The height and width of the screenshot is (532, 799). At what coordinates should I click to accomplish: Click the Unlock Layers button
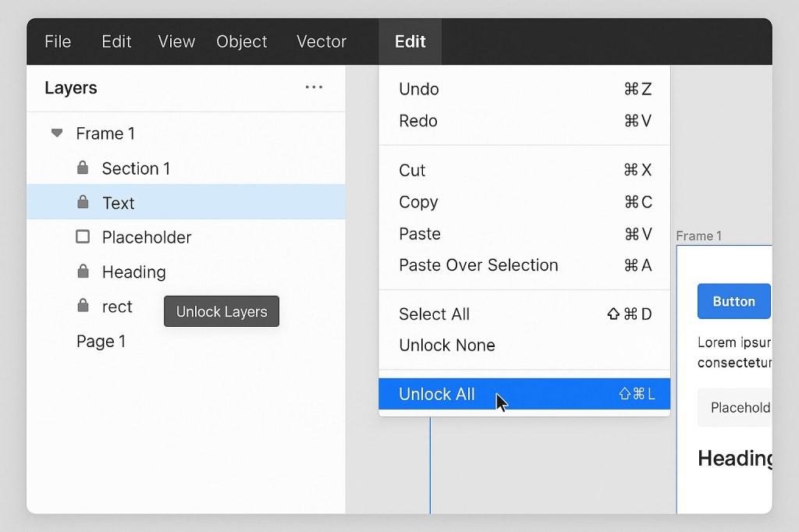click(x=221, y=311)
